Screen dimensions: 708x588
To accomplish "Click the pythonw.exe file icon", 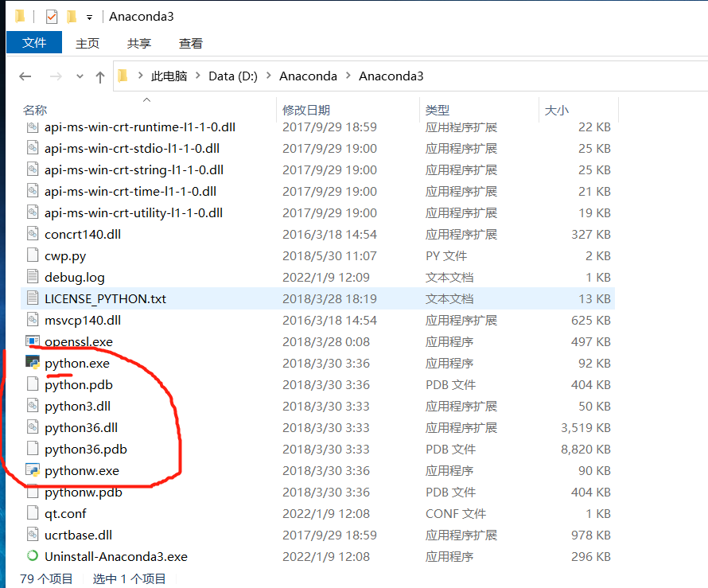I will [x=33, y=470].
